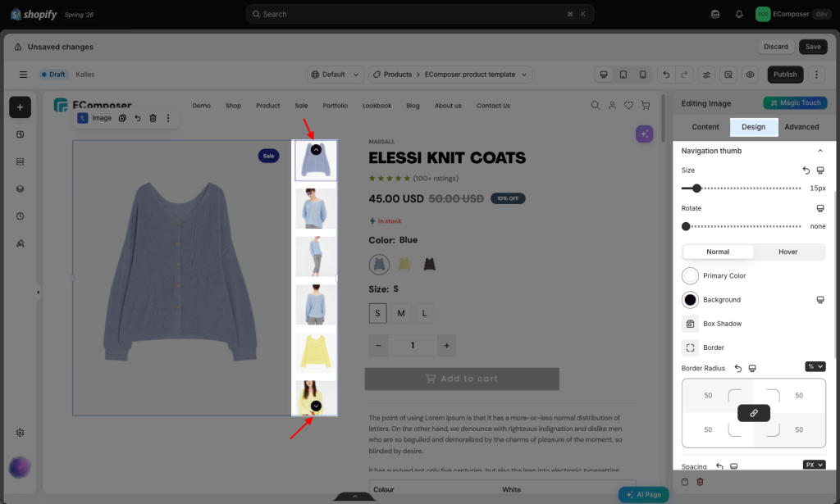840x504 pixels.
Task: Open the Primary Color swatch
Action: tap(690, 275)
